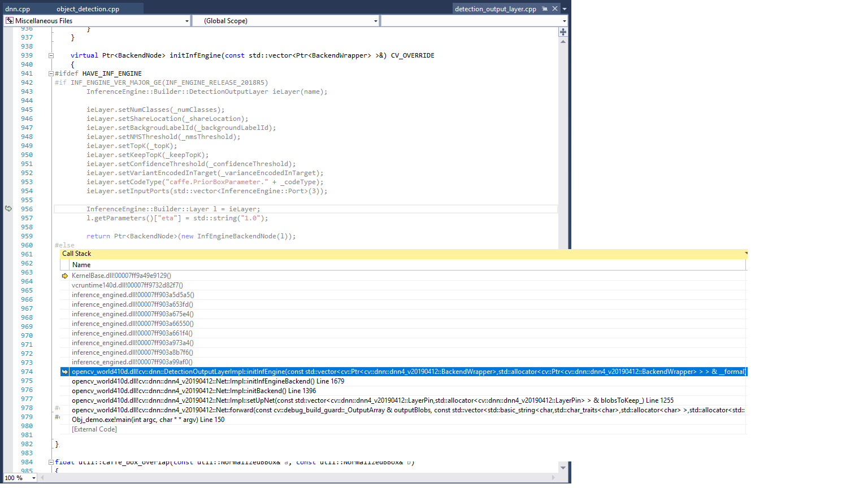868x488 pixels.
Task: Open the 100 % zoom dropdown
Action: coord(34,478)
